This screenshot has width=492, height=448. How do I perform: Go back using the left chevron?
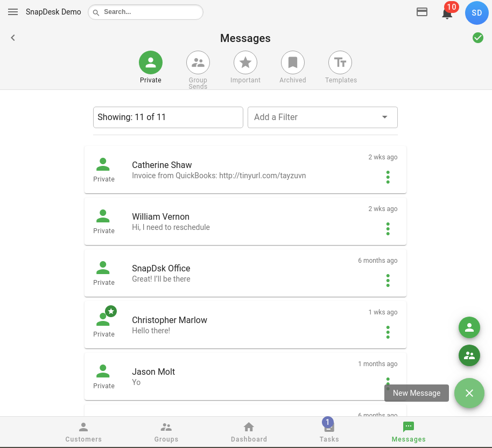[x=13, y=38]
